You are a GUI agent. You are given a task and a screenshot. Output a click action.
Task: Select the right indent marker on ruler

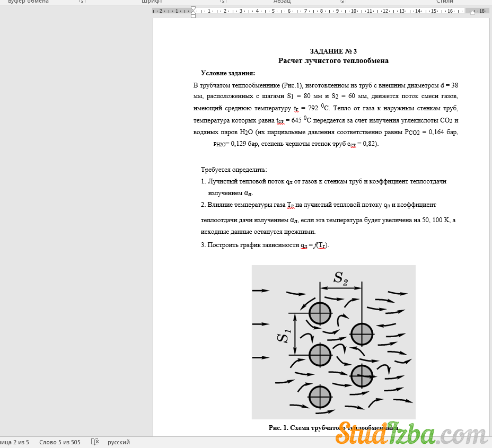click(472, 13)
